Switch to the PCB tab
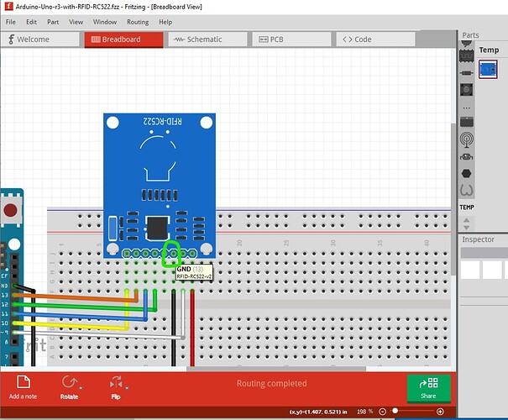 pyautogui.click(x=291, y=39)
